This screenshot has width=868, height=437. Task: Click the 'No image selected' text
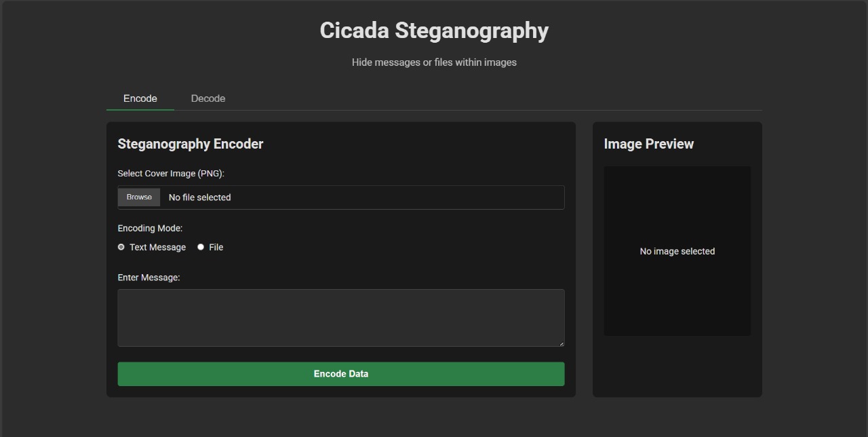click(x=677, y=251)
